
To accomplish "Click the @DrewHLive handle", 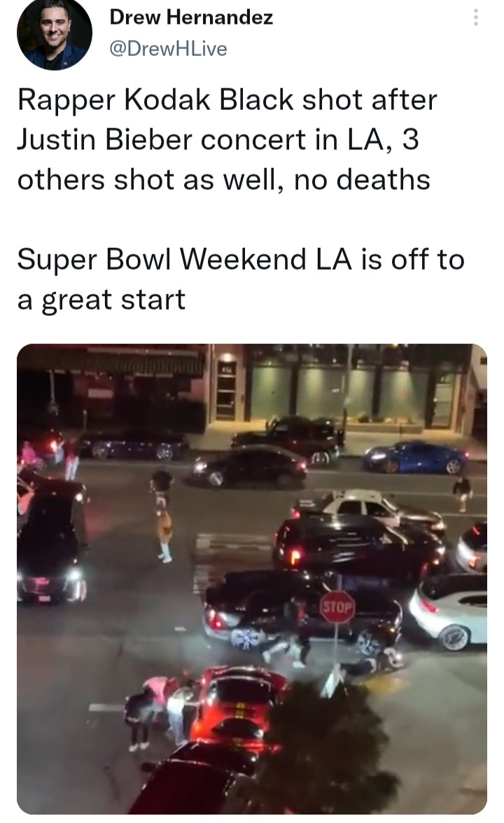I will (168, 49).
